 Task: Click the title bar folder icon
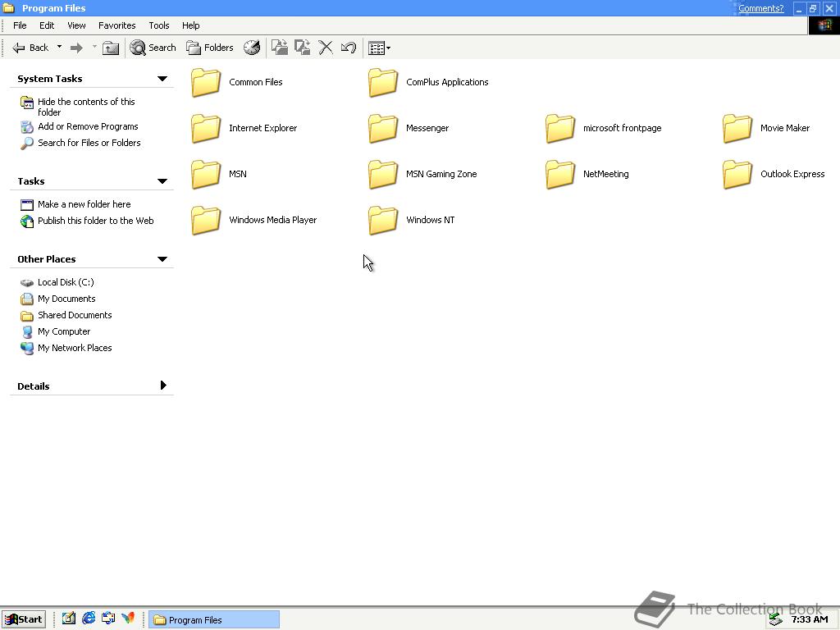pos(8,8)
